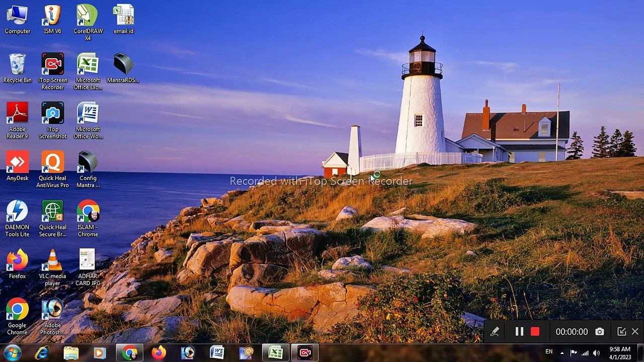Open Photoshop from the taskbar
The width and height of the screenshot is (644, 362).
pos(188,353)
